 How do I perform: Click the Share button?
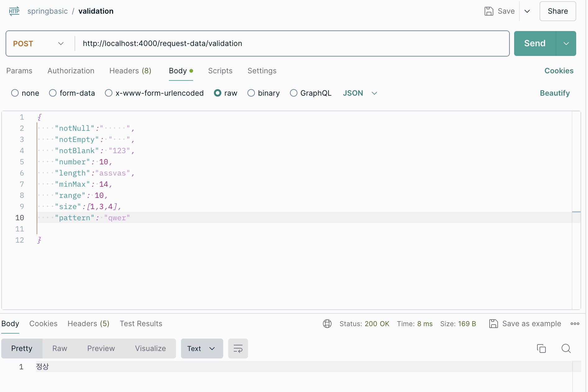pyautogui.click(x=558, y=11)
